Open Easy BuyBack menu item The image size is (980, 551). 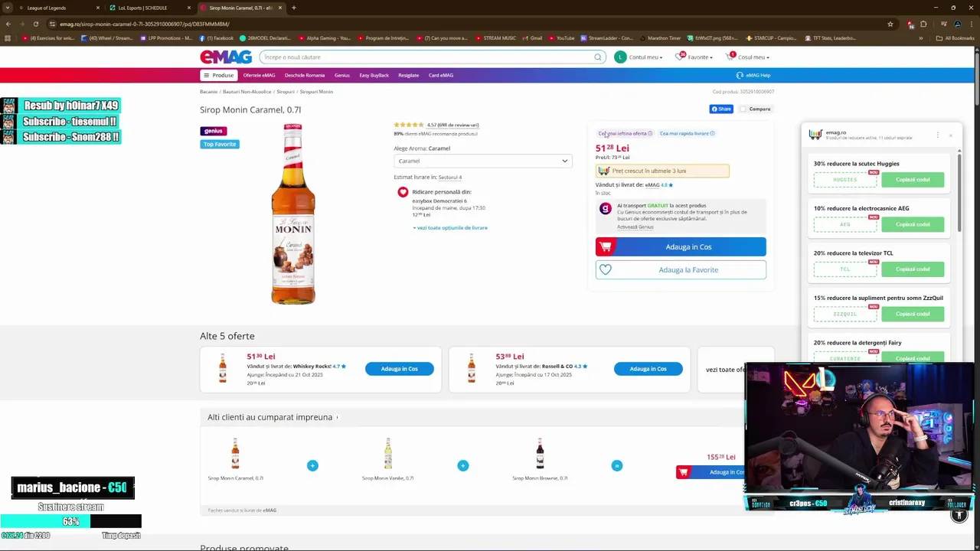tap(374, 75)
